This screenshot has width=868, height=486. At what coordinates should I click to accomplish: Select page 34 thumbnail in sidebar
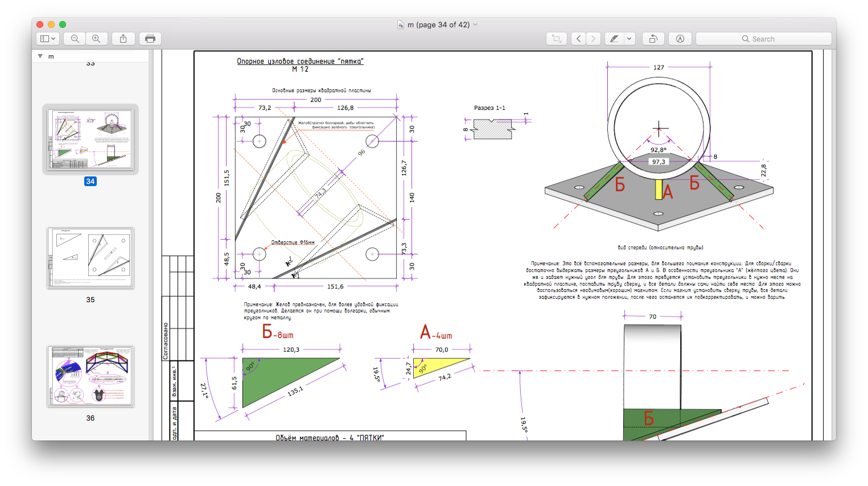point(90,139)
